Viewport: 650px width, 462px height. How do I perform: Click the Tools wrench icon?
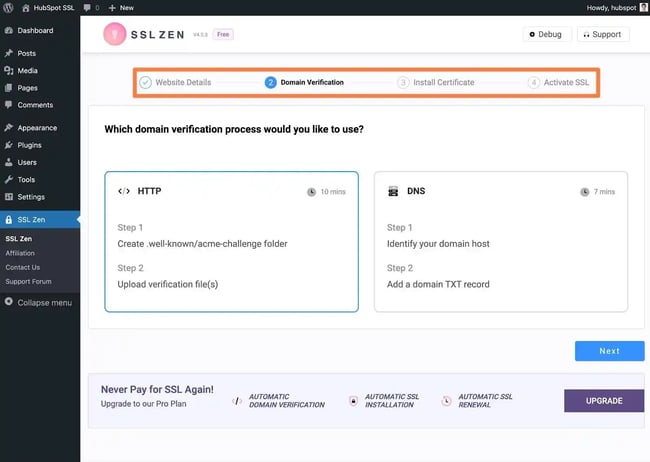click(x=8, y=180)
